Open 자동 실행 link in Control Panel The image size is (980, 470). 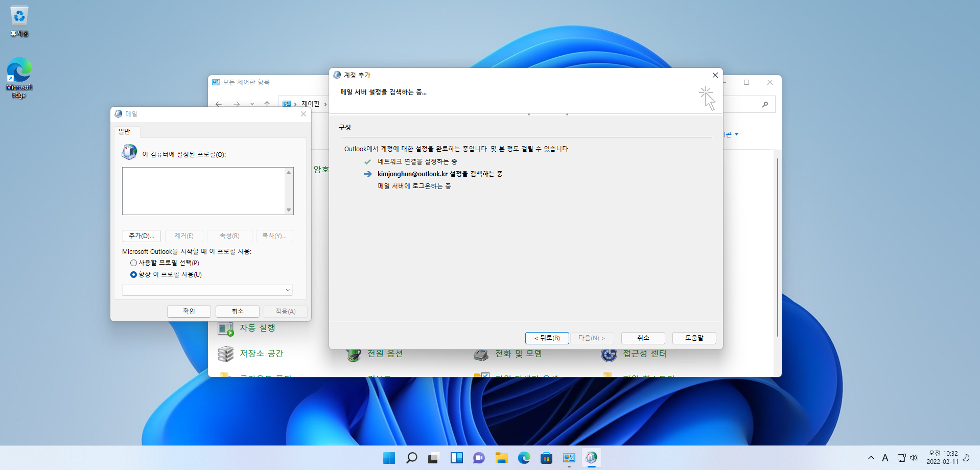point(258,328)
